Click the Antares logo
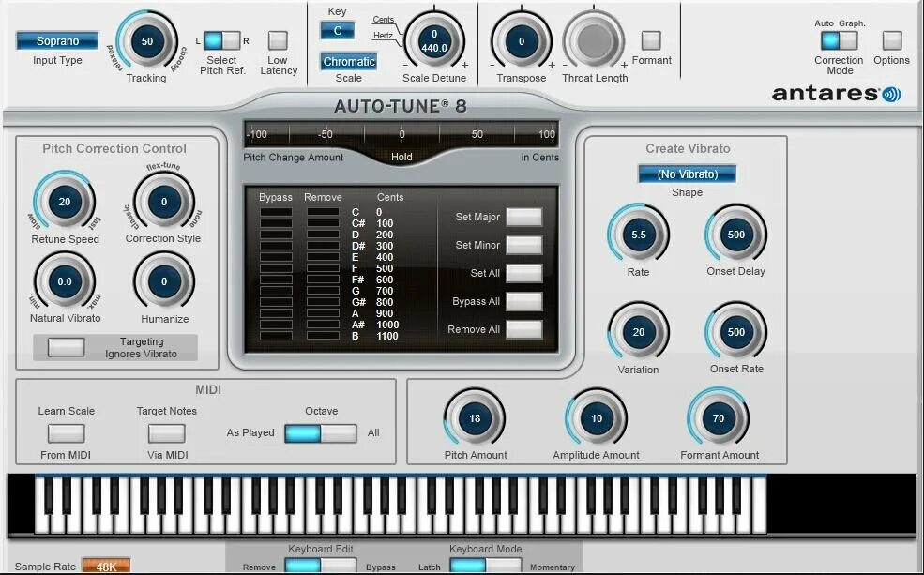 click(x=836, y=94)
